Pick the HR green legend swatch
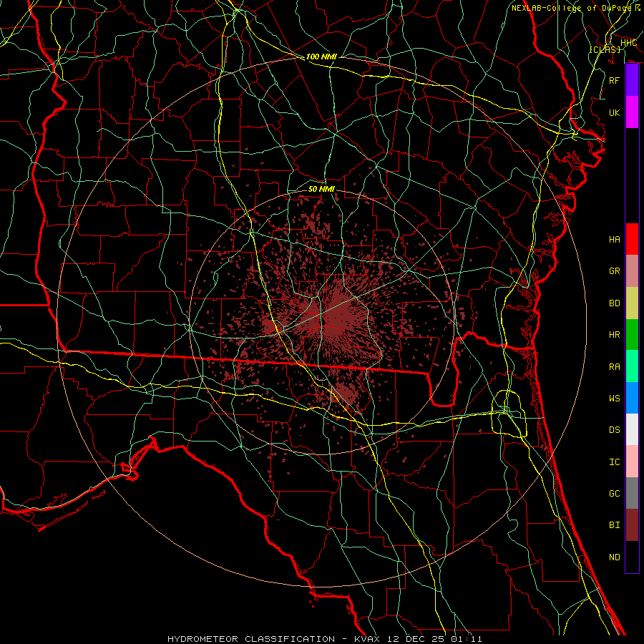Viewport: 644px width, 644px height. (632, 335)
